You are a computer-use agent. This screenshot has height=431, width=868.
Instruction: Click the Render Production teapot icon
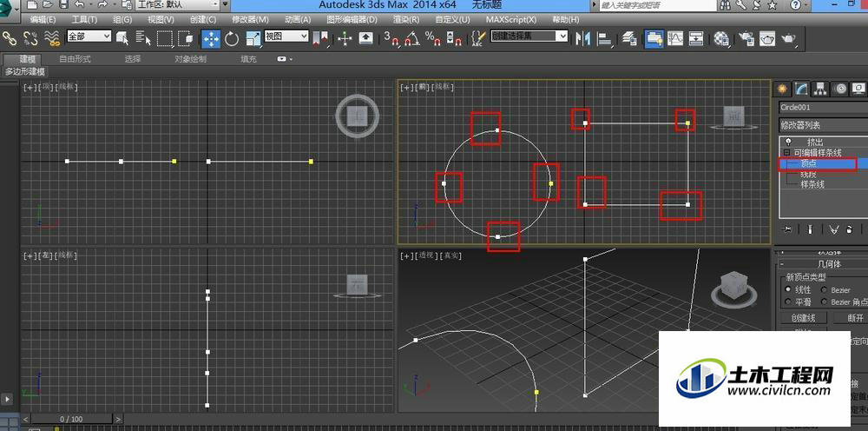click(x=788, y=38)
